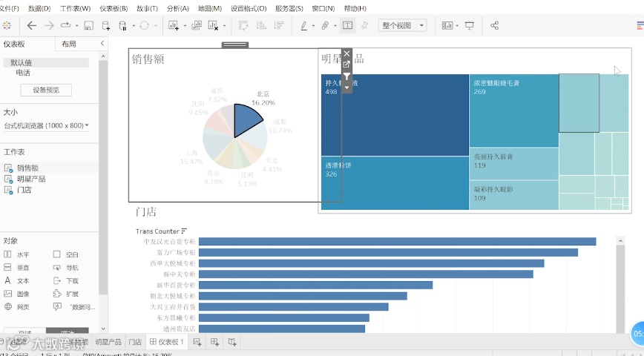Select the 明星产品 worksheet in the list
The height and width of the screenshot is (356, 644).
(x=31, y=179)
